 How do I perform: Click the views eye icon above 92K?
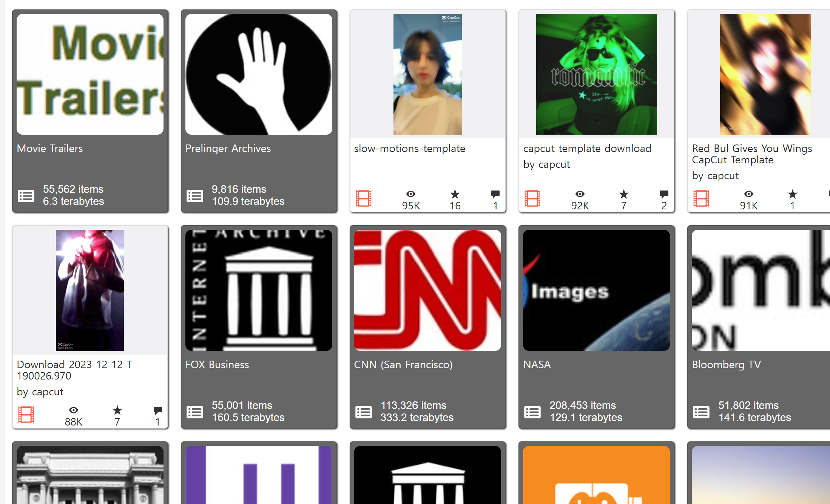tap(580, 194)
